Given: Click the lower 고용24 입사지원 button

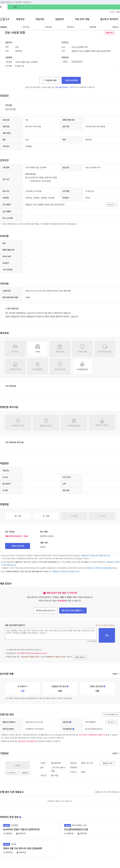Looking at the screenshot, I should 18,546.
